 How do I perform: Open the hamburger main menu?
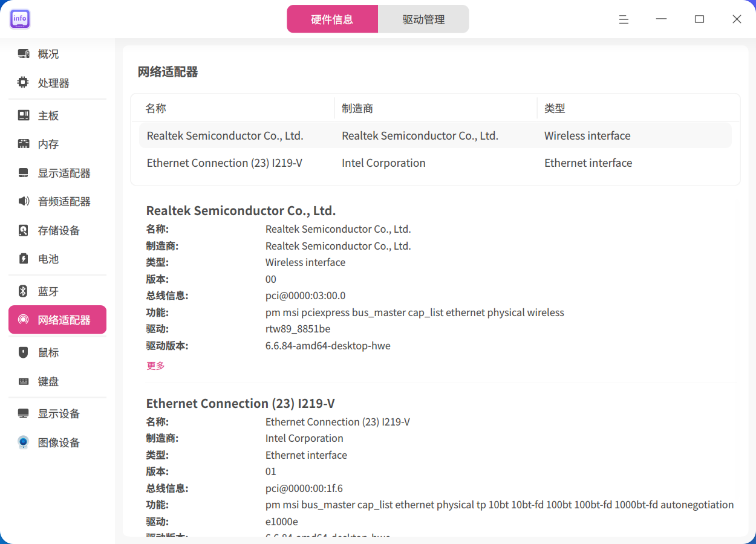pos(624,19)
